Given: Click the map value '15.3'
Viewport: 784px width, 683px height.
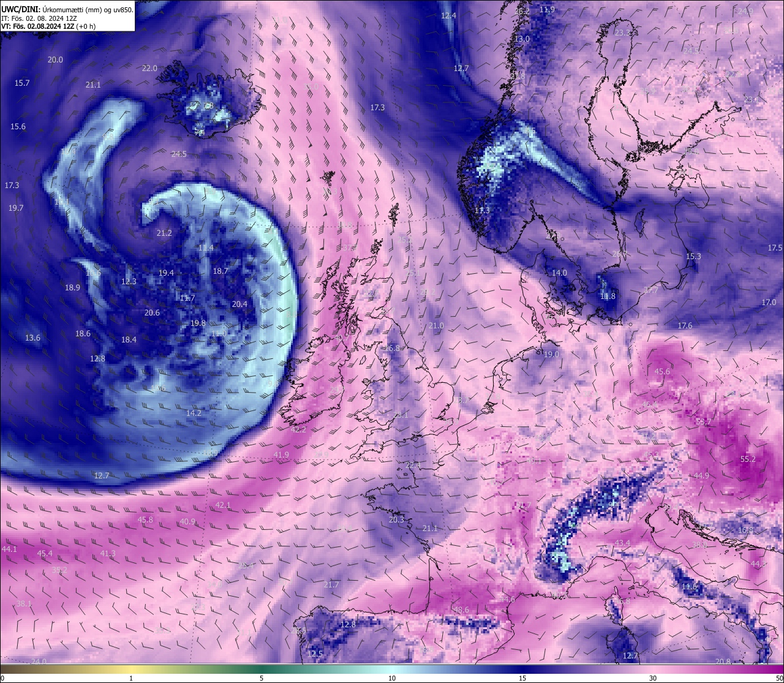Looking at the screenshot, I should click(x=693, y=256).
